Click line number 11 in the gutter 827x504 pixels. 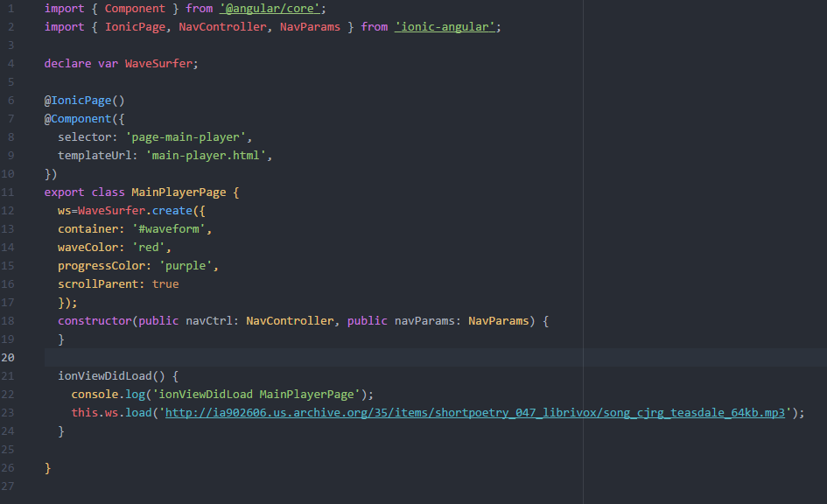point(8,192)
